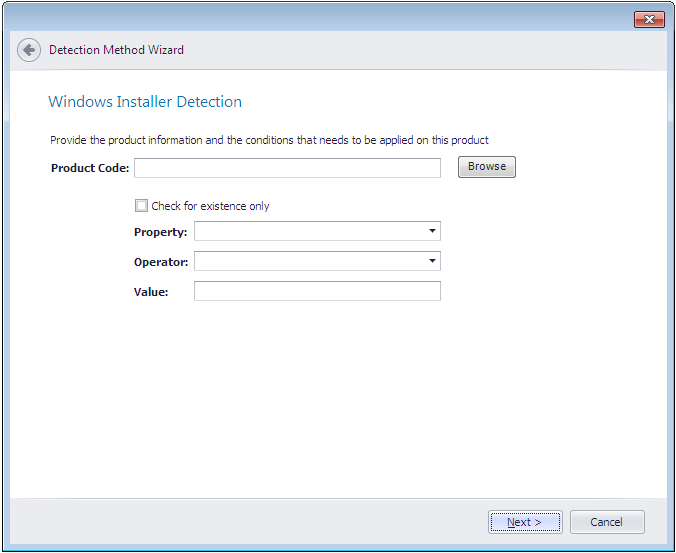Click the bold Property label
Image resolution: width=676 pixels, height=553 pixels.
coord(160,232)
